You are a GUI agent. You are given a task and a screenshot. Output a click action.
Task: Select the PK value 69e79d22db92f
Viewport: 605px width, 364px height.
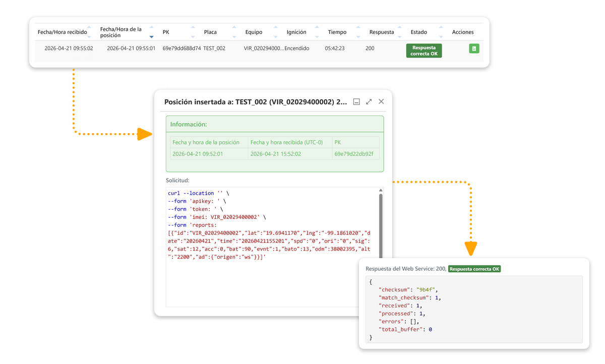(x=354, y=154)
